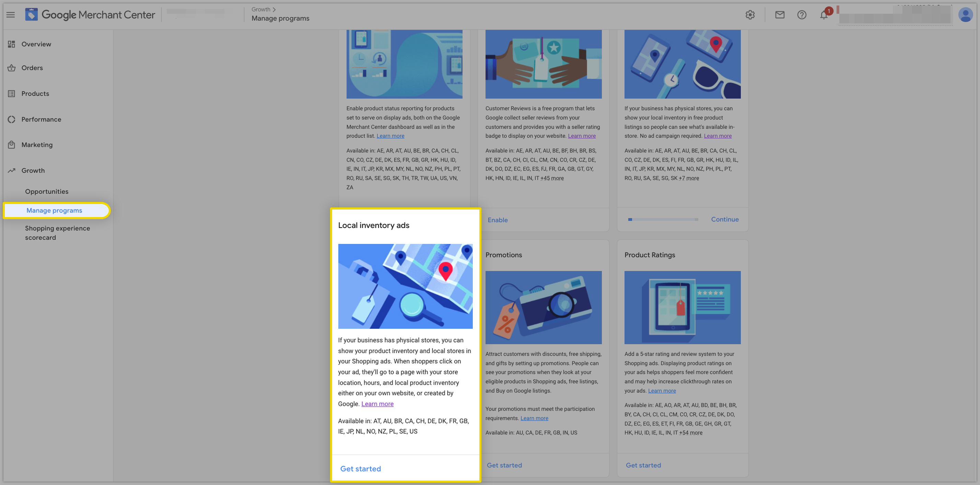Open Opportunities submenu item
Viewport: 980px width, 485px height.
pos(47,191)
